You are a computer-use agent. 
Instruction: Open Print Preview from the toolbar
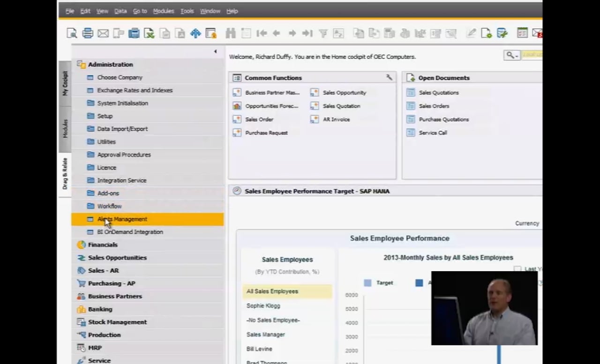[x=72, y=33]
